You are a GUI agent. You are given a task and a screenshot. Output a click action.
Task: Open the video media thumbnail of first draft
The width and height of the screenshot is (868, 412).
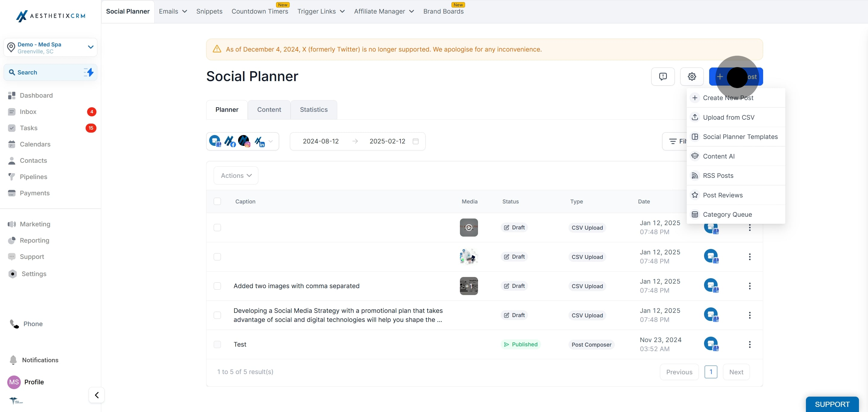point(469,227)
